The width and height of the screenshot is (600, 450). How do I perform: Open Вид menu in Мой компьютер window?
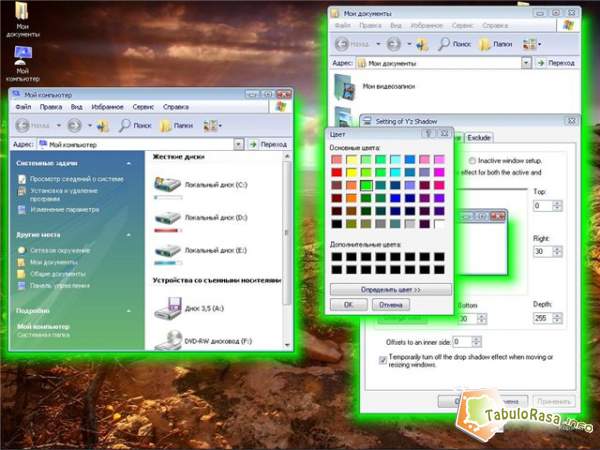tap(77, 107)
